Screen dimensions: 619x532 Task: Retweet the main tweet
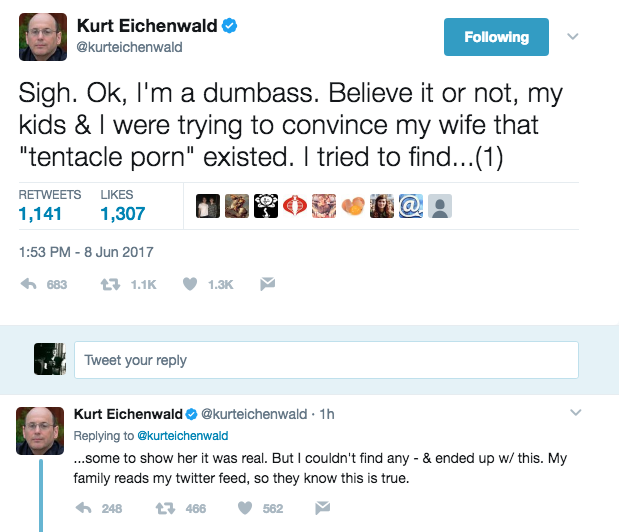click(x=111, y=284)
